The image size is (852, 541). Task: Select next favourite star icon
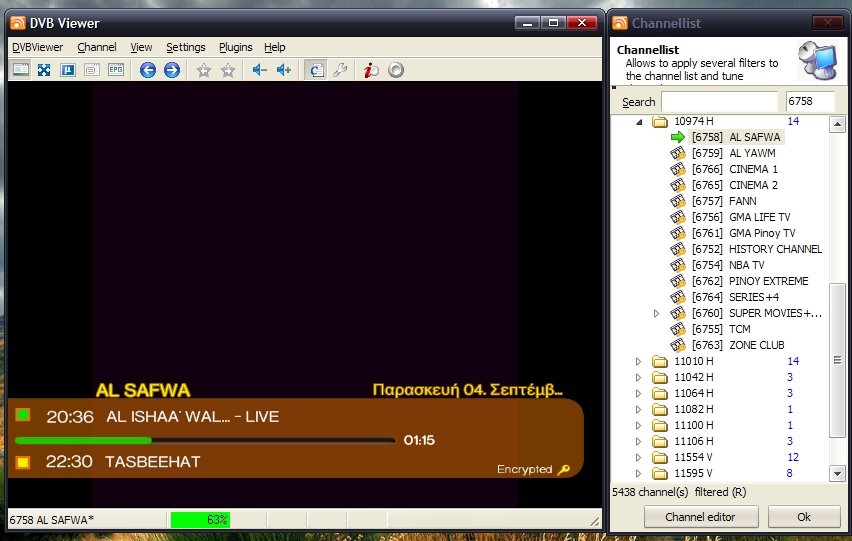(x=228, y=70)
